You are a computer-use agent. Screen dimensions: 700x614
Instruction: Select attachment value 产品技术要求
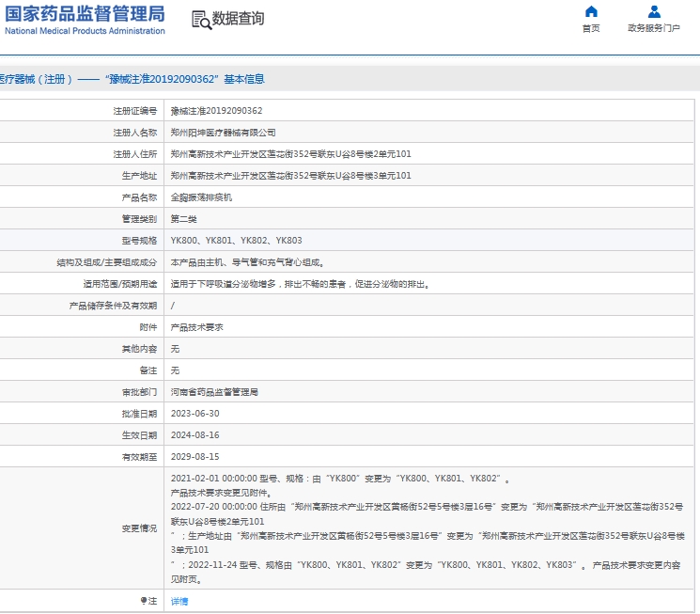click(197, 327)
